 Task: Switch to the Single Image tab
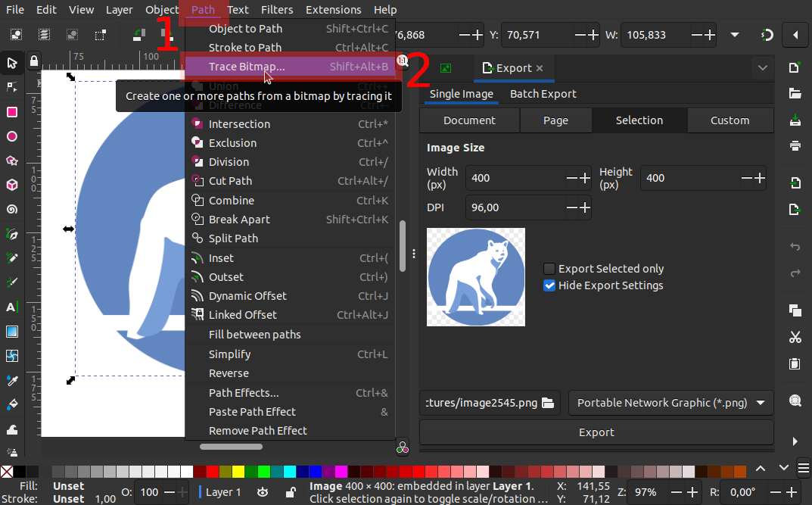click(x=462, y=94)
